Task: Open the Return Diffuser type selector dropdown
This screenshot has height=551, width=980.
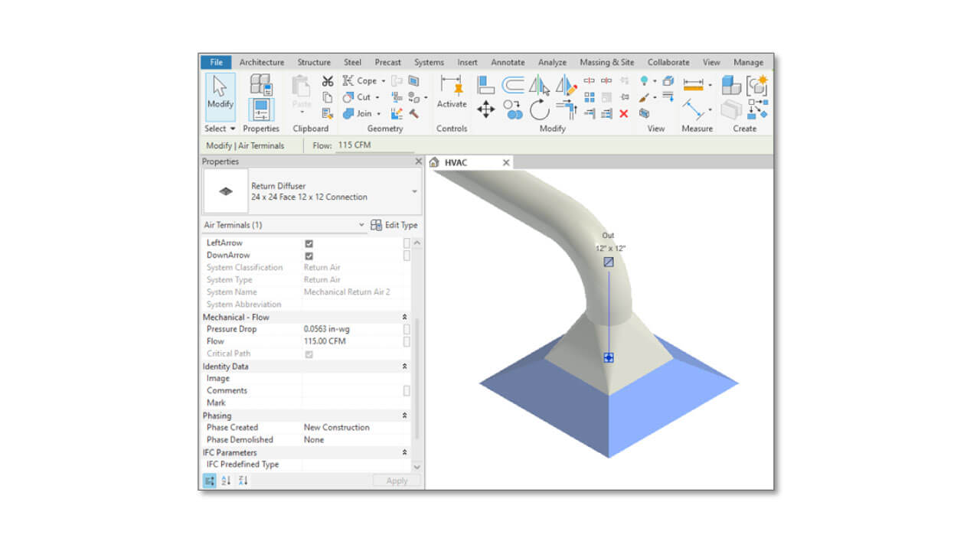Action: [x=414, y=191]
